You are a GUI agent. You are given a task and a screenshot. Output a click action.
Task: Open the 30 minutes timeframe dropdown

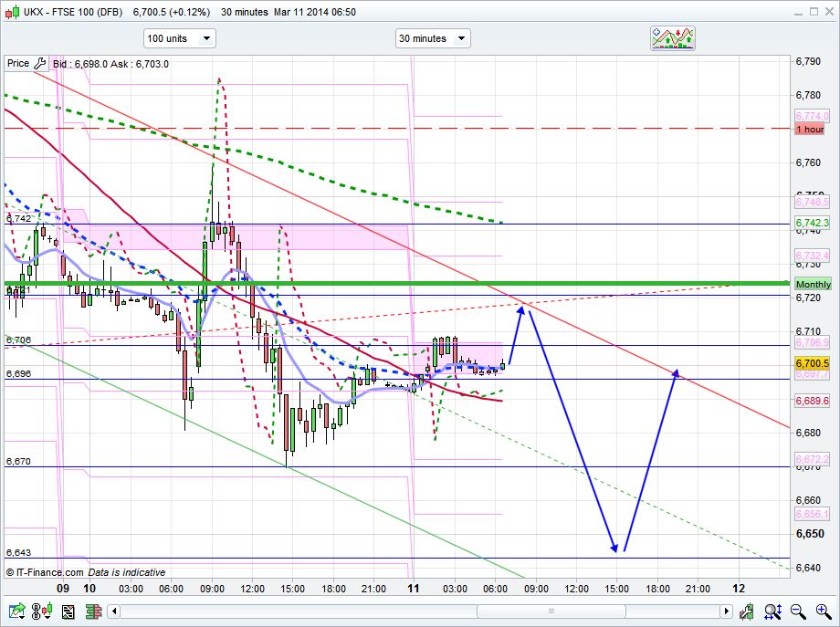[x=433, y=38]
